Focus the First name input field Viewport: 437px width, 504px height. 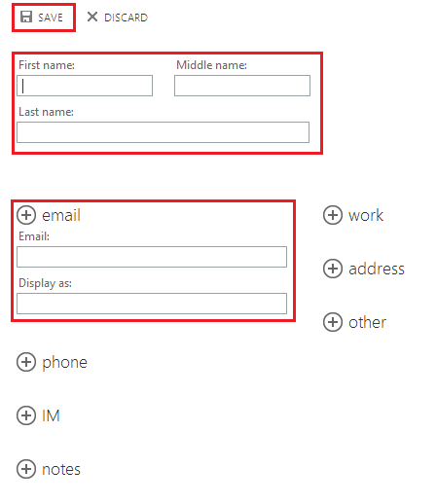(85, 86)
